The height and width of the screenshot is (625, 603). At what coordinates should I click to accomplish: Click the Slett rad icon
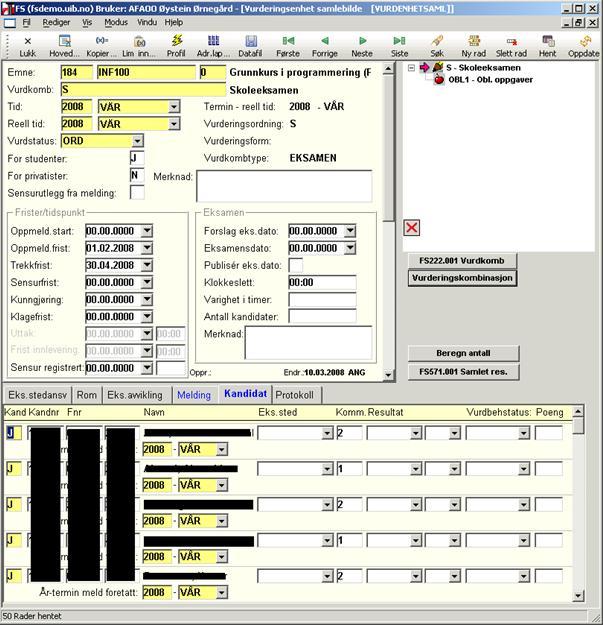coord(511,41)
